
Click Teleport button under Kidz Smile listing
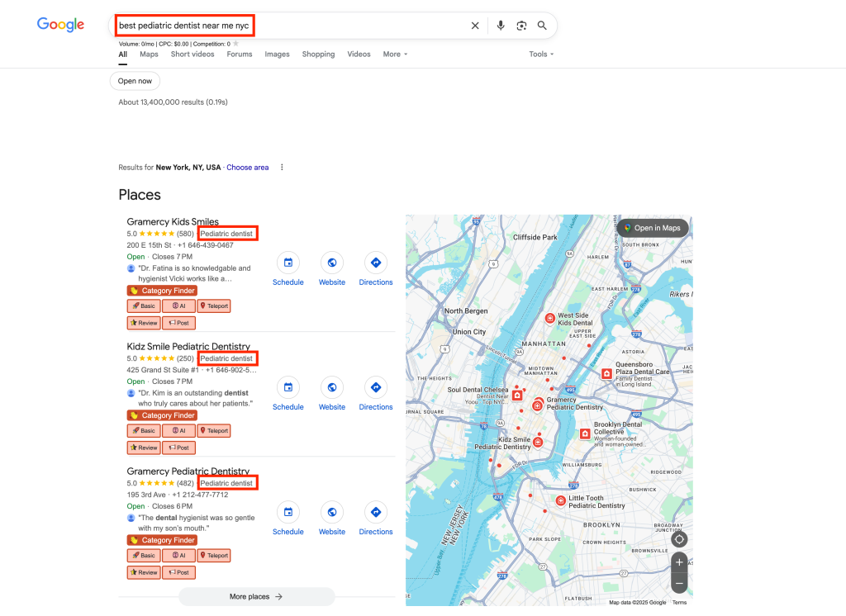coord(214,430)
